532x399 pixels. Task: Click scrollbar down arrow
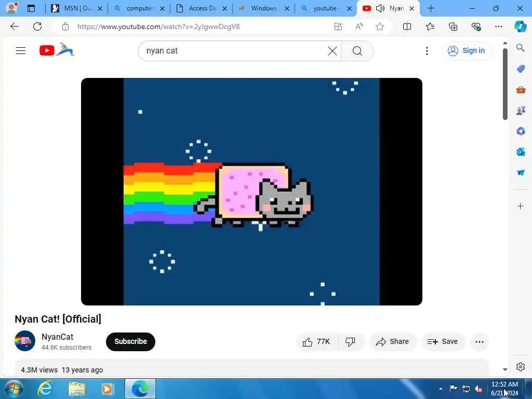(x=505, y=369)
